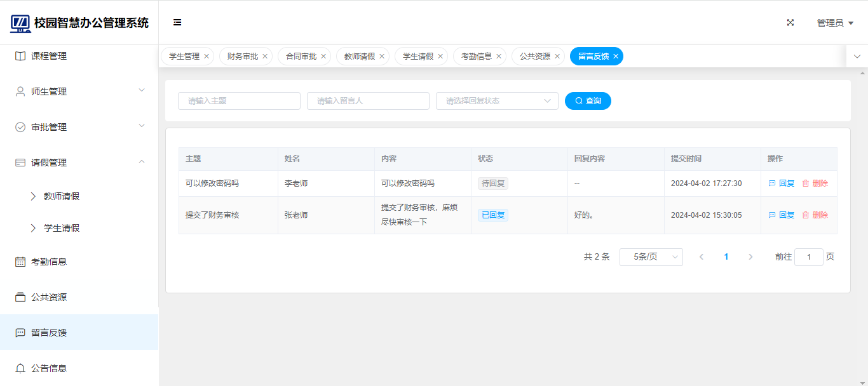Switch to the 考勤信息 tab
The image size is (868, 386).
(476, 57)
